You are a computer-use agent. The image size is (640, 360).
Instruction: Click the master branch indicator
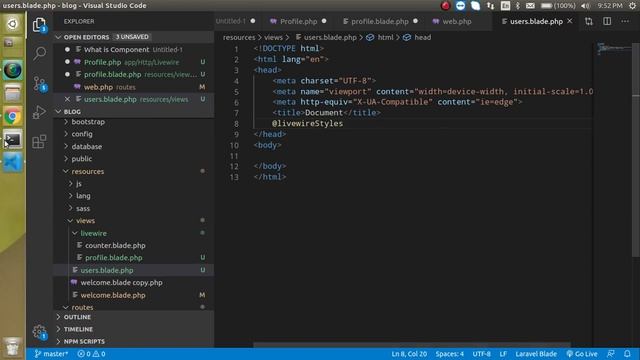coord(51,354)
